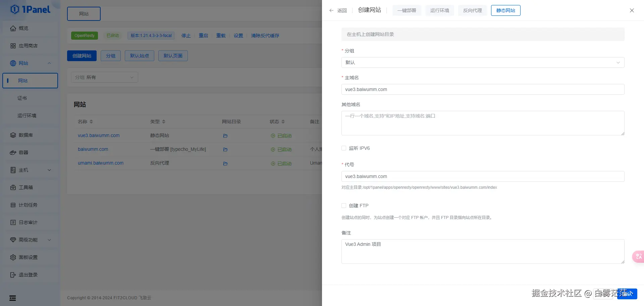Viewport: 644px width, 306px height.
Task: Select 网站 item in the sidebar submenu
Action: [30, 81]
